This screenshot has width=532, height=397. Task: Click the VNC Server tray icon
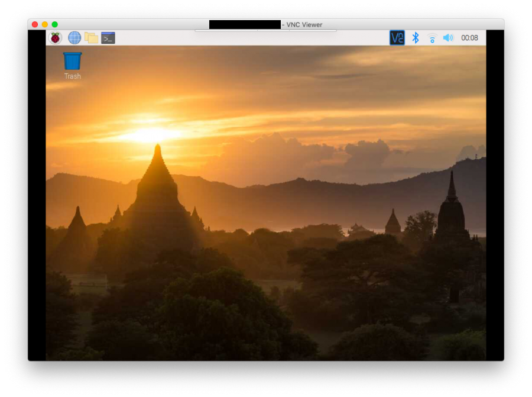click(x=397, y=38)
